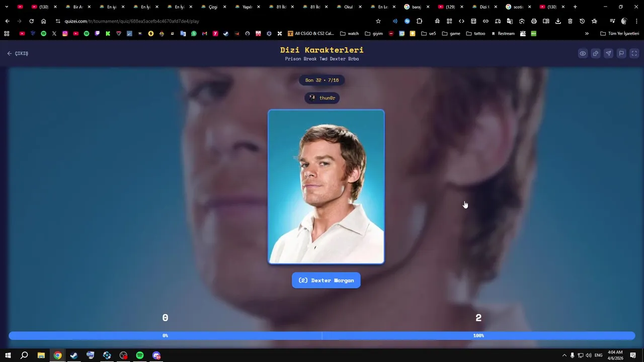Viewport: 644px width, 362px height.
Task: Open the giyim bookmarks folder
Action: click(x=373, y=34)
